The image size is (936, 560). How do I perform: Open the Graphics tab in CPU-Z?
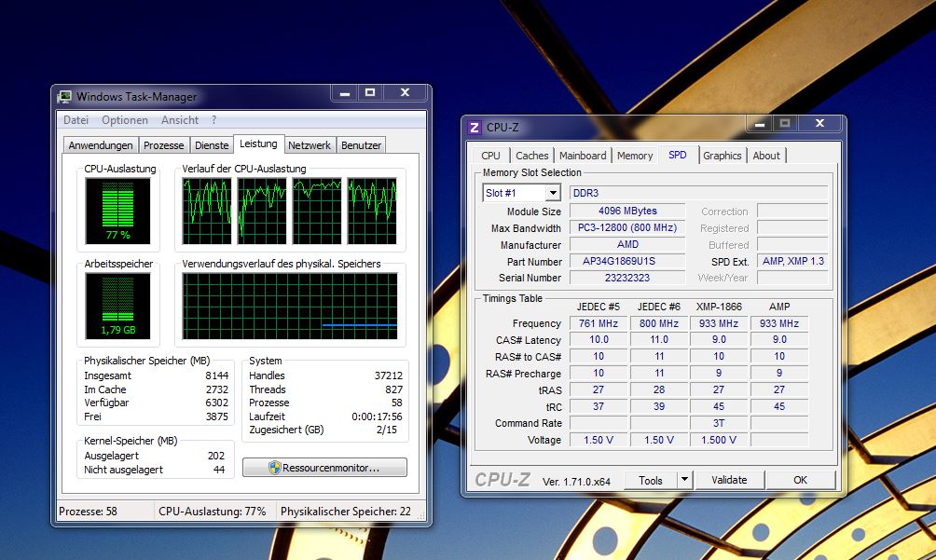point(722,156)
